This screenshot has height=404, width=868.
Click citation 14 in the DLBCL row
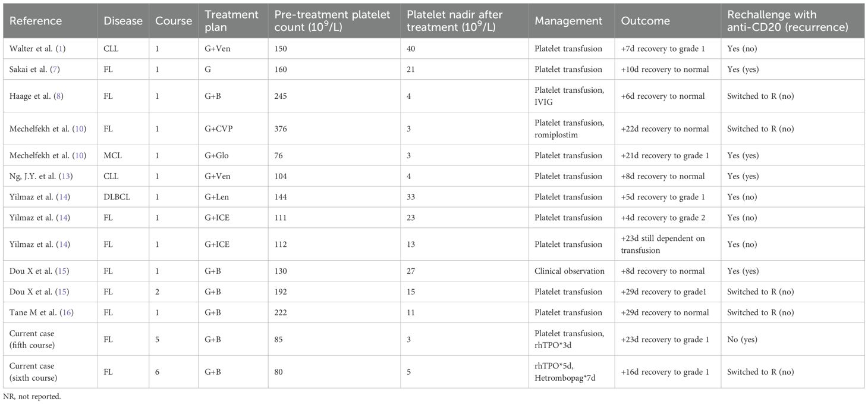(62, 197)
